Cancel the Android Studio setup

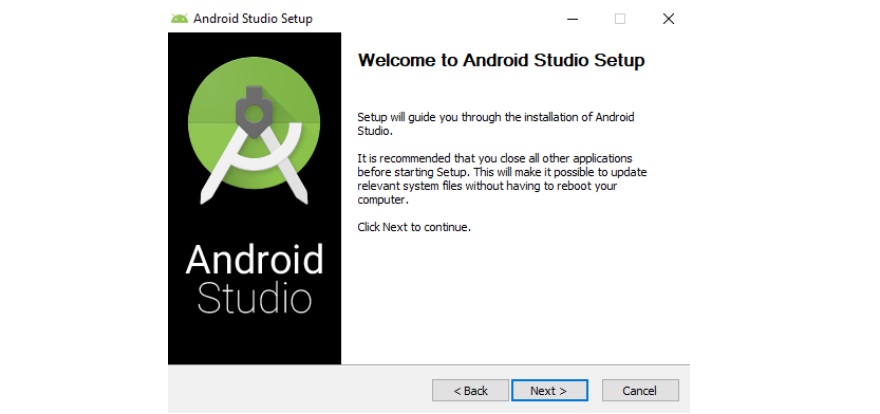pyautogui.click(x=640, y=390)
